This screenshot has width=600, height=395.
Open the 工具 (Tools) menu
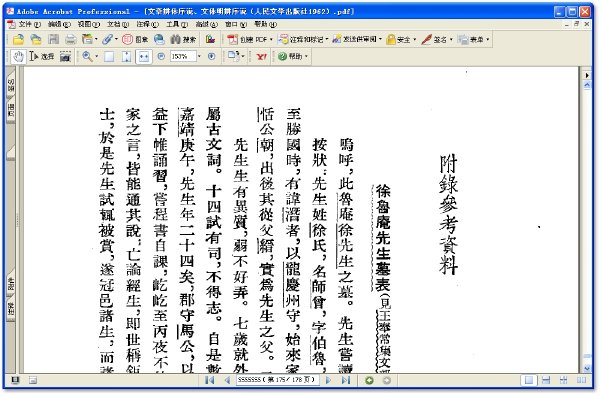click(176, 24)
